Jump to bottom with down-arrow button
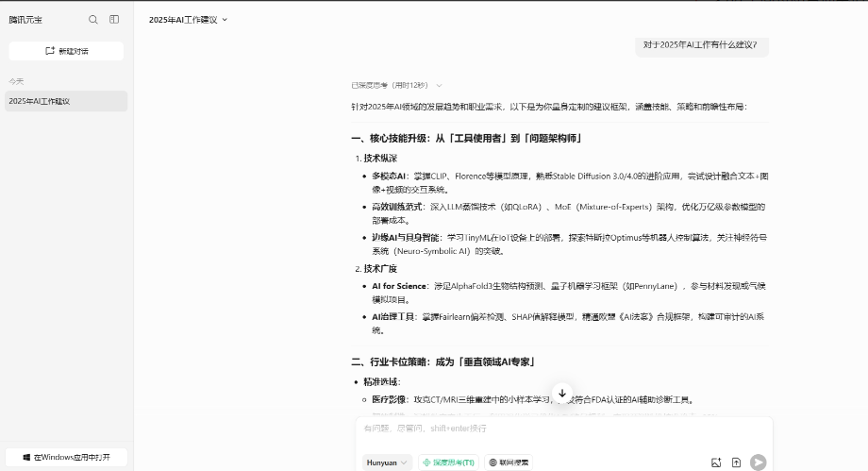868x471 pixels. (x=562, y=394)
